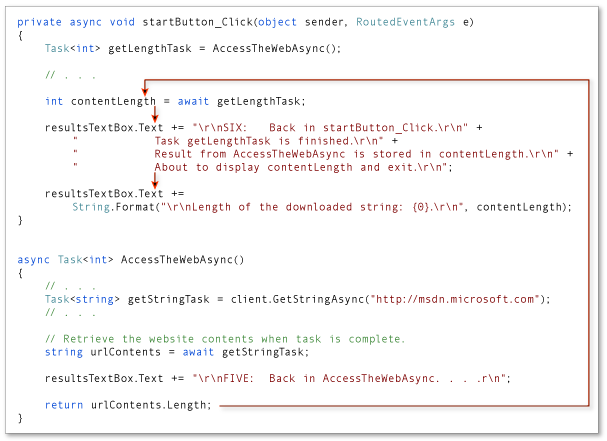Click the red arrowhead above contentLength
This screenshot has width=607, height=441.
pyautogui.click(x=144, y=91)
